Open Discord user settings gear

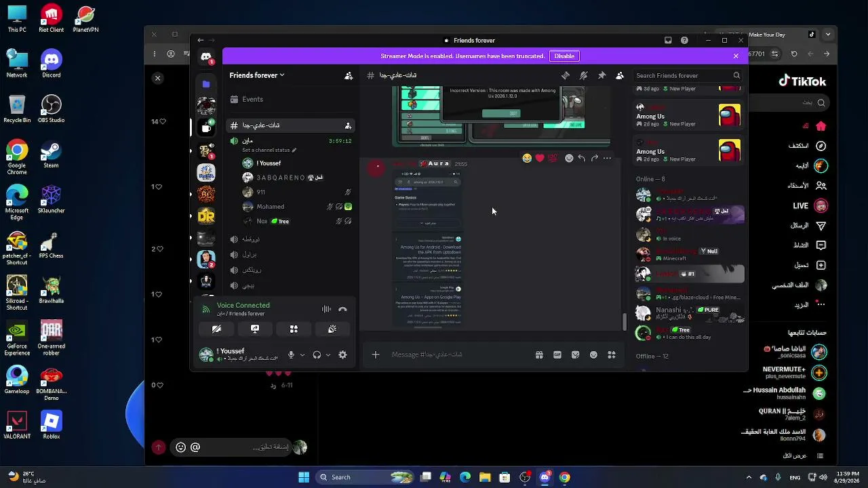342,354
